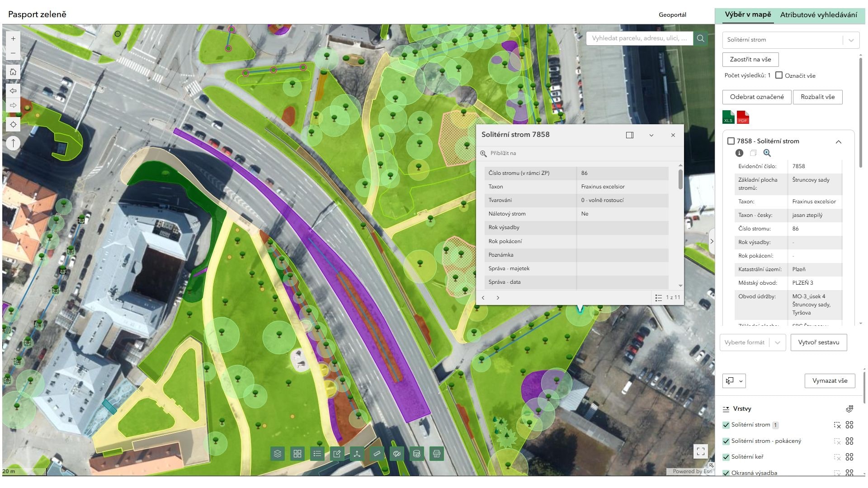Zoom out on the map
The height and width of the screenshot is (488, 868).
click(x=13, y=53)
